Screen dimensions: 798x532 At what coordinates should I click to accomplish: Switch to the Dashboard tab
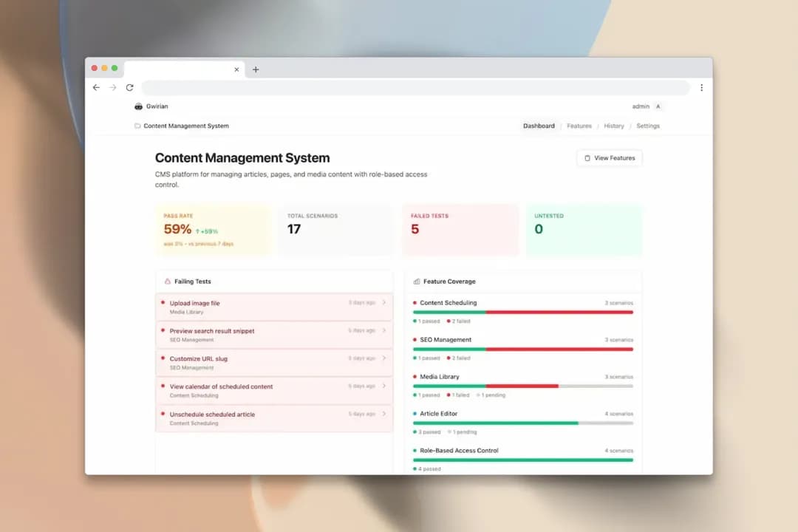tap(539, 126)
